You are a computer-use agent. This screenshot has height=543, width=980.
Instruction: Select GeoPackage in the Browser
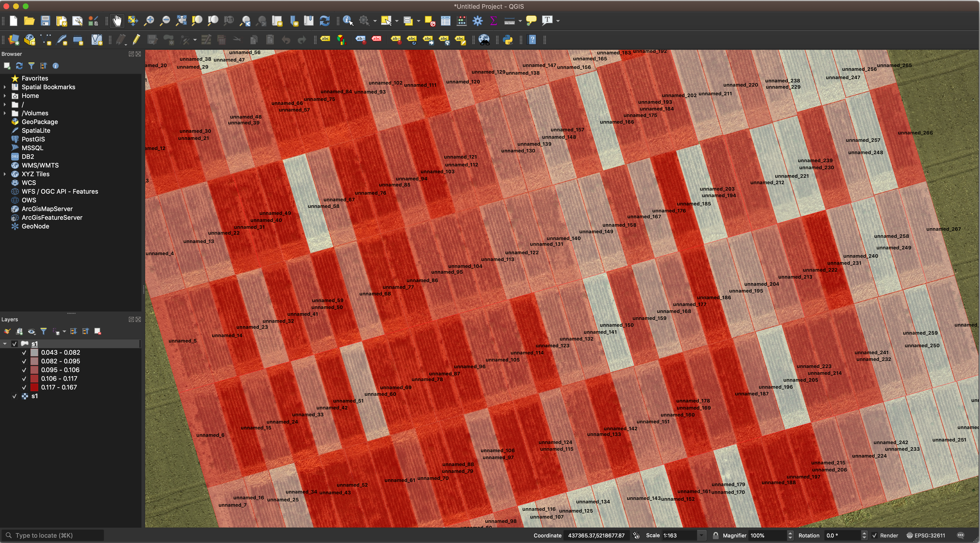40,122
